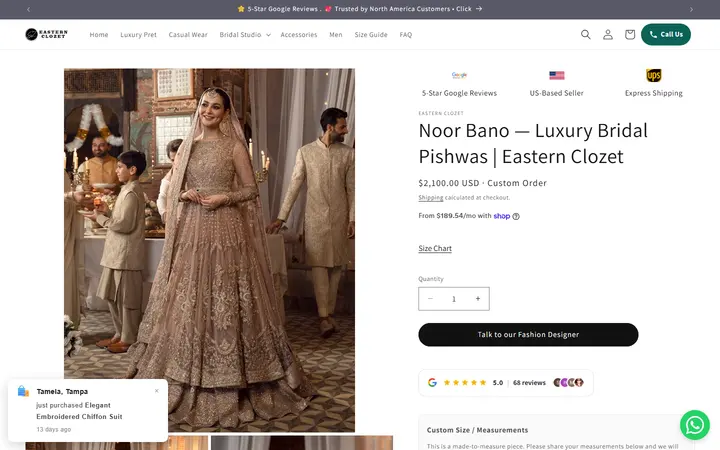Open the account login icon
The width and height of the screenshot is (720, 450).
point(608,34)
